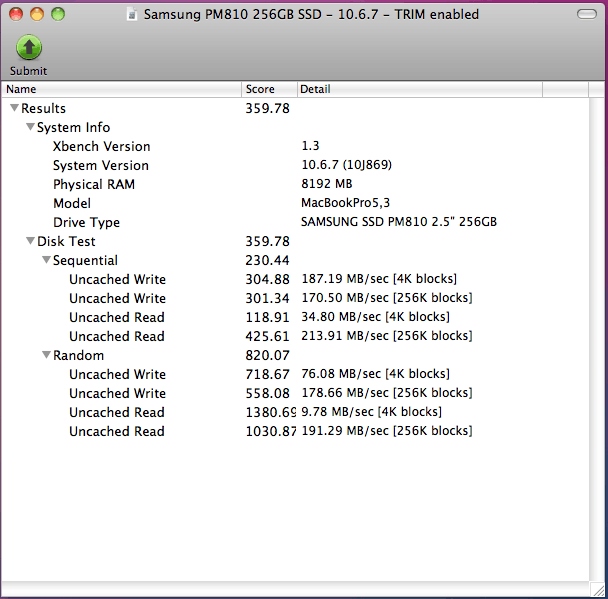Click the detail 170.50 MB/sec [256K blocks]
The image size is (608, 599).
(x=387, y=298)
